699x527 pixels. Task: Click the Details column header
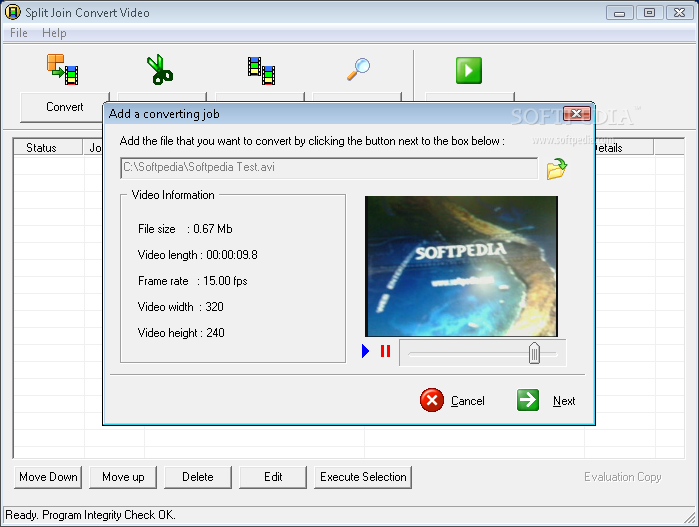624,148
